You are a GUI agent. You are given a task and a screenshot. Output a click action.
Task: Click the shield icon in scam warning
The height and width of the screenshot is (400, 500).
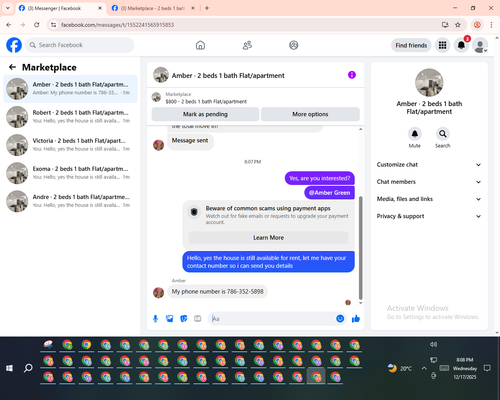194,212
